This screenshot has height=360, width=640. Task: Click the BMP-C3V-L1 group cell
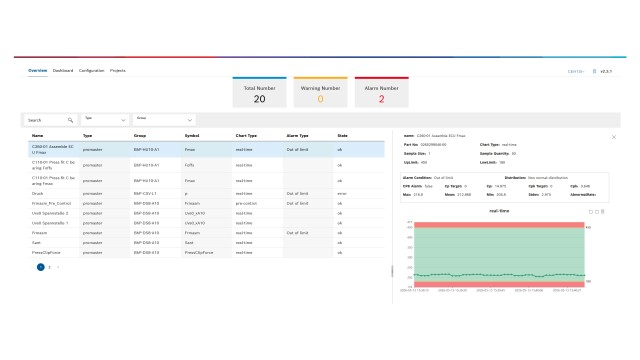tap(145, 193)
